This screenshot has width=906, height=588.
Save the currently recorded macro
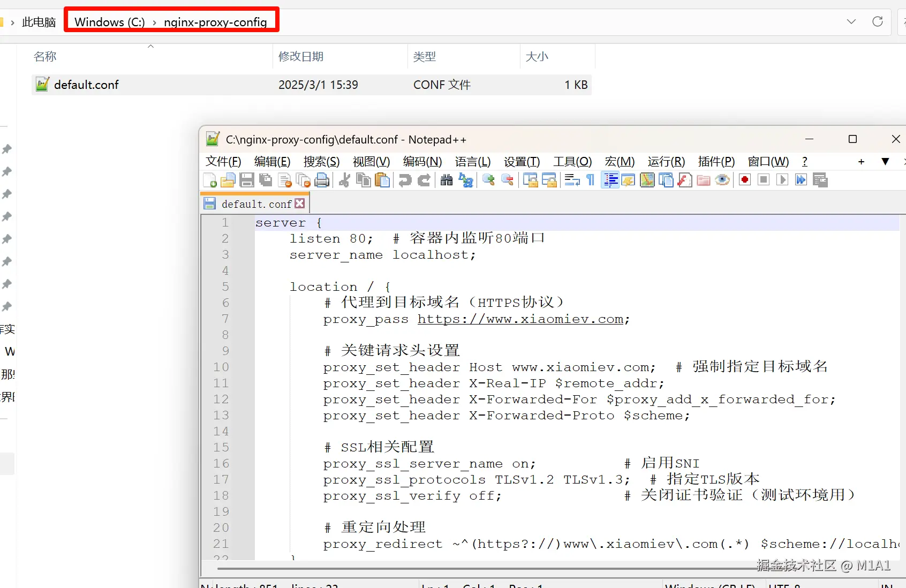coord(820,180)
